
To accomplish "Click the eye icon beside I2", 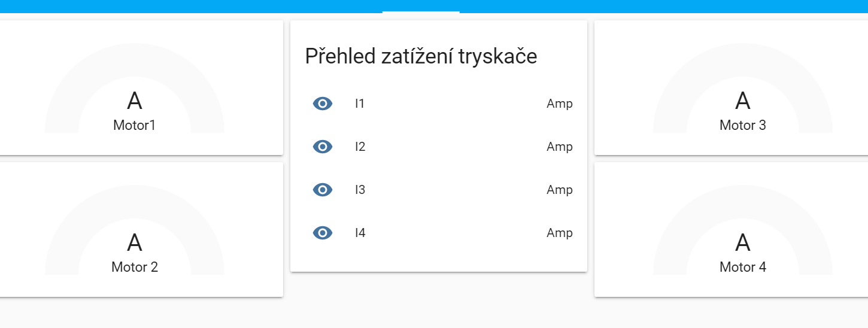I will click(x=323, y=147).
